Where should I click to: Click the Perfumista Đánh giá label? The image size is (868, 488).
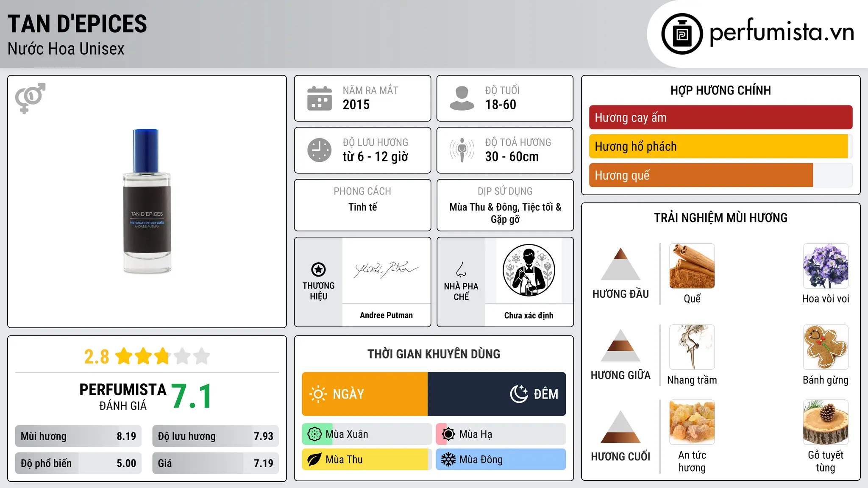click(x=123, y=396)
